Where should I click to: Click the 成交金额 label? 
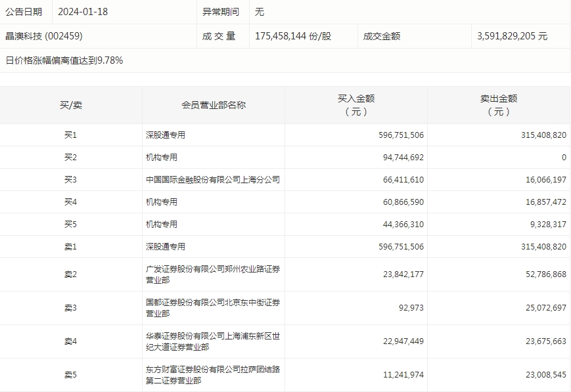point(382,36)
